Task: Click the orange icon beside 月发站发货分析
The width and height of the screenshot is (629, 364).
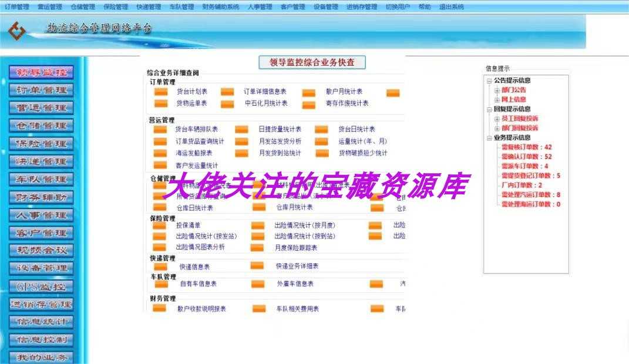Action: 241,141
